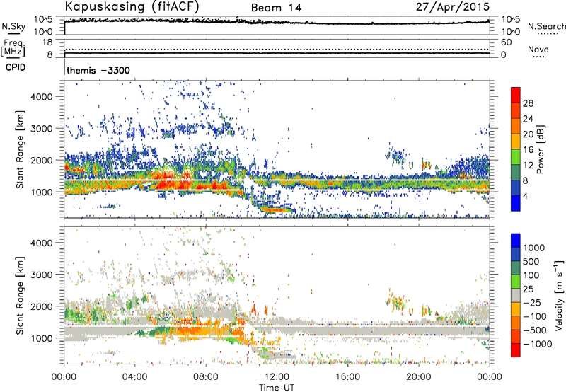The width and height of the screenshot is (566, 392).
Task: Click the 3000 tick on the velocity panel axis
Action: 42,275
